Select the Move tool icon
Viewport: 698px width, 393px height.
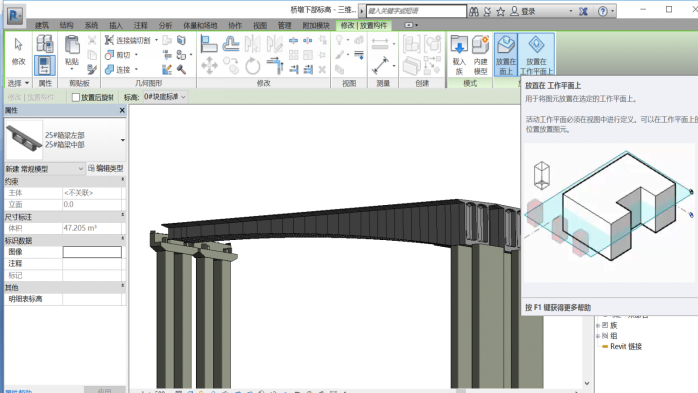click(x=209, y=66)
